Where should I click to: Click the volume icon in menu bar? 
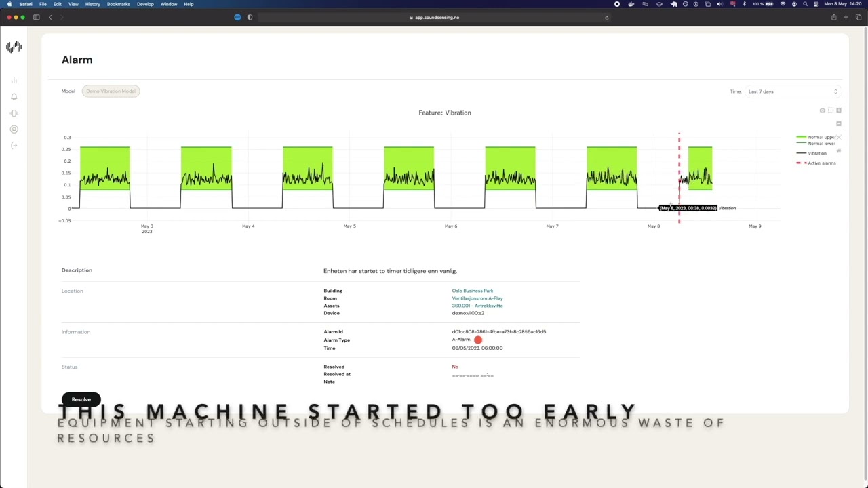719,4
